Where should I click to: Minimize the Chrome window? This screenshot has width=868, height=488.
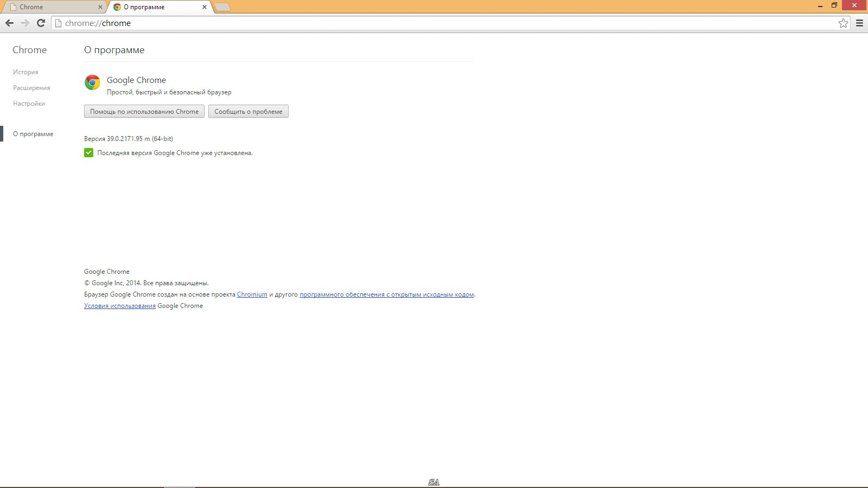[x=820, y=5]
